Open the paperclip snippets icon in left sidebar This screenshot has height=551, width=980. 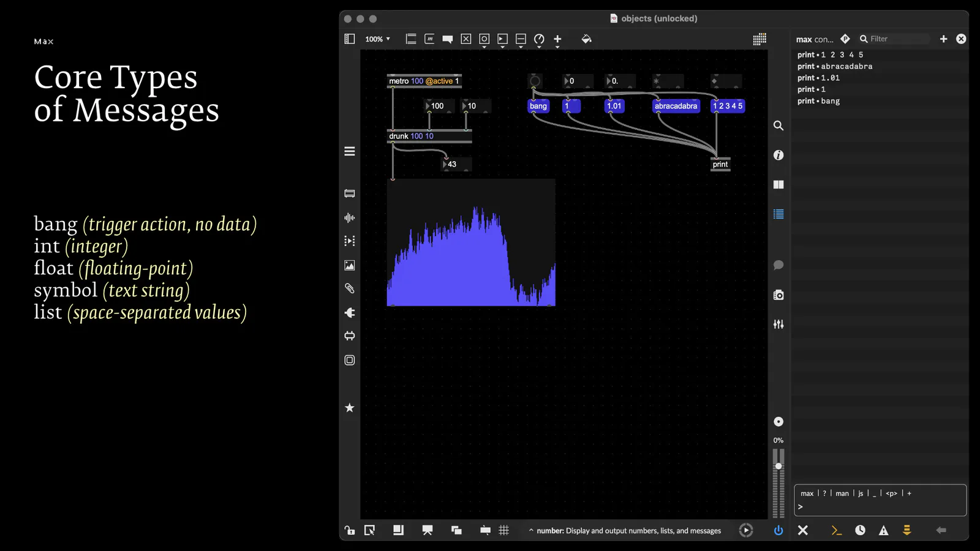pos(350,288)
